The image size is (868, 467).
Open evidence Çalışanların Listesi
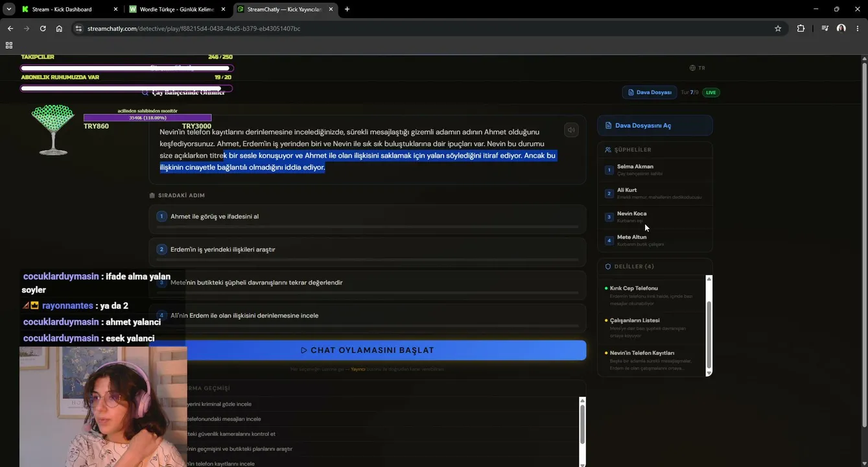653,328
